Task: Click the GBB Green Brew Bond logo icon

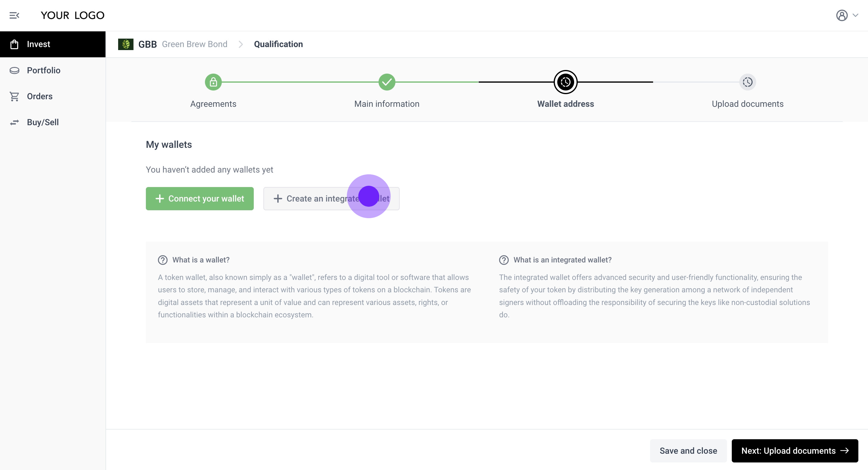Action: coord(126,44)
